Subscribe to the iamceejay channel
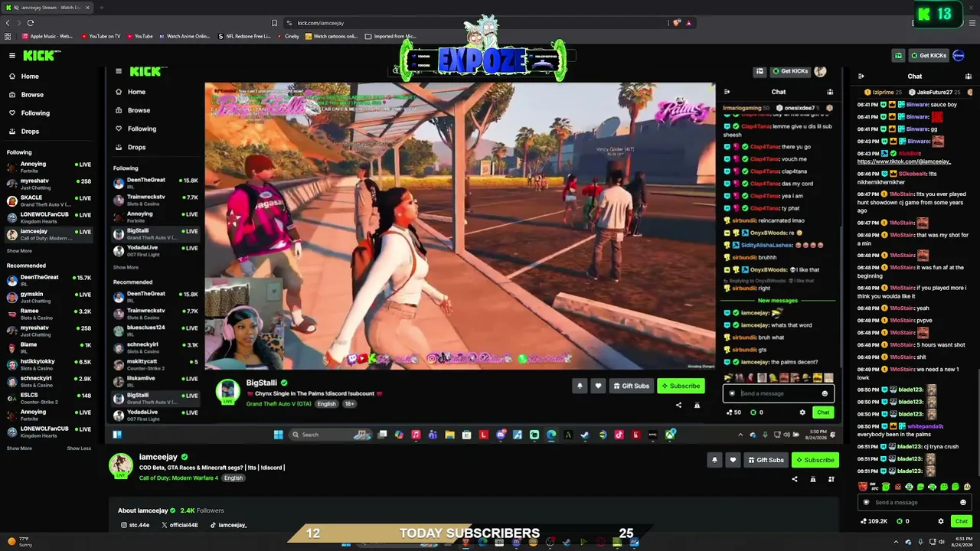Viewport: 980px width, 551px height. tap(814, 460)
